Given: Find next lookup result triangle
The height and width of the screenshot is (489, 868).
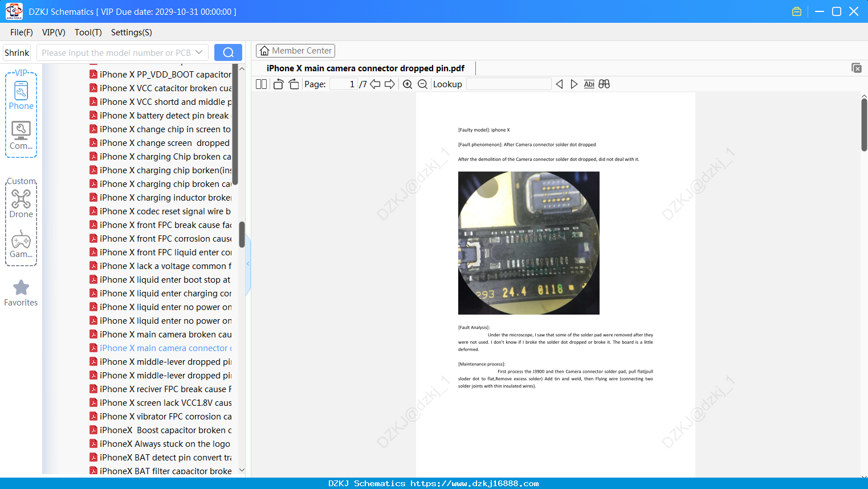Looking at the screenshot, I should point(574,84).
